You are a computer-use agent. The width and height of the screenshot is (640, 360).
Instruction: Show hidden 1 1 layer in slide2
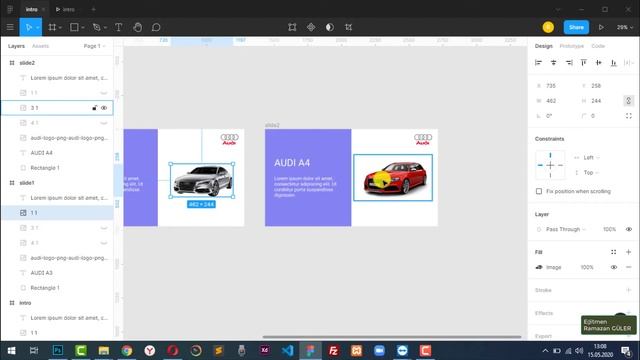pos(104,93)
